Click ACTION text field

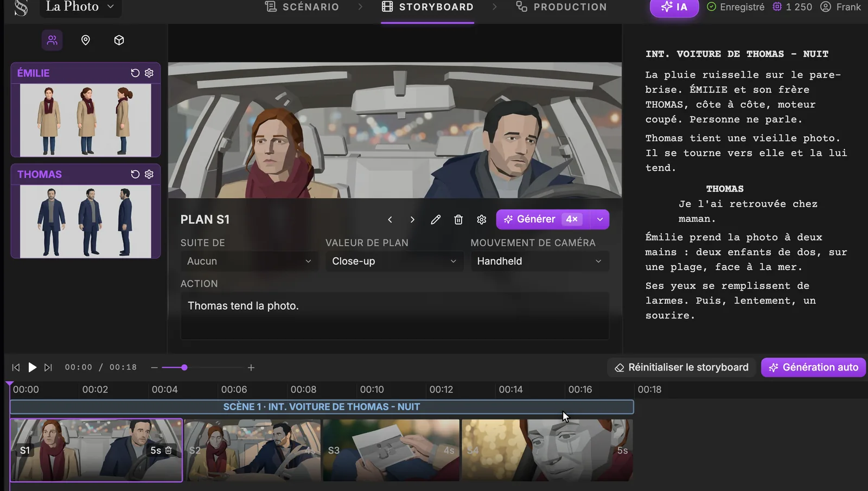394,316
